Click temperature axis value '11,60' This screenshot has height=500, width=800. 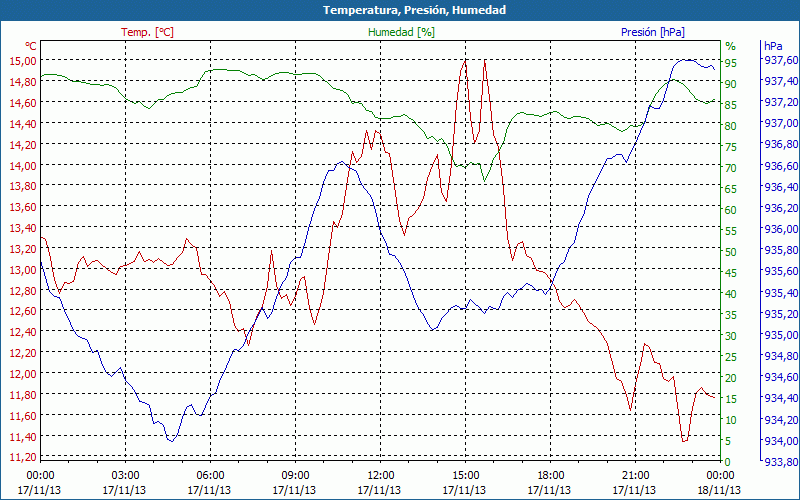[x=23, y=415]
